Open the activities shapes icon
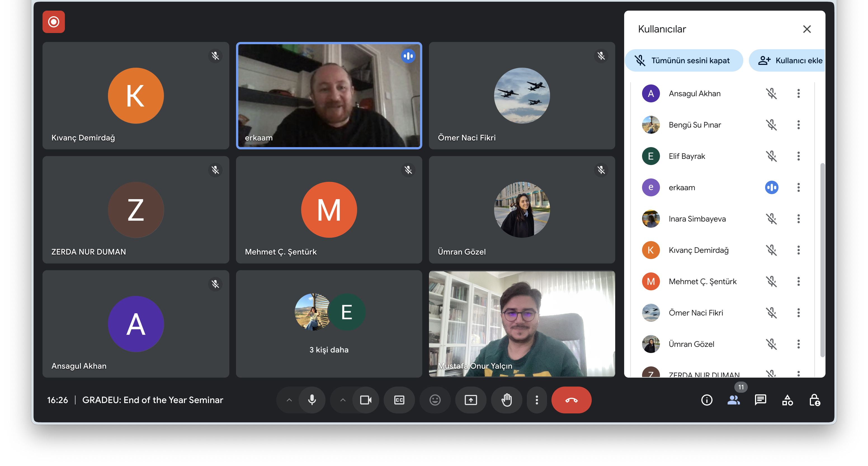The width and height of the screenshot is (868, 466). [787, 400]
